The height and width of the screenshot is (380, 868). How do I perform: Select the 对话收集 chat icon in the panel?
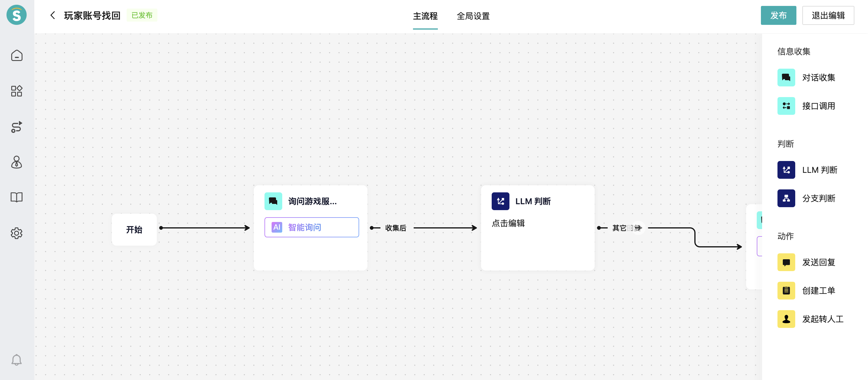click(786, 78)
